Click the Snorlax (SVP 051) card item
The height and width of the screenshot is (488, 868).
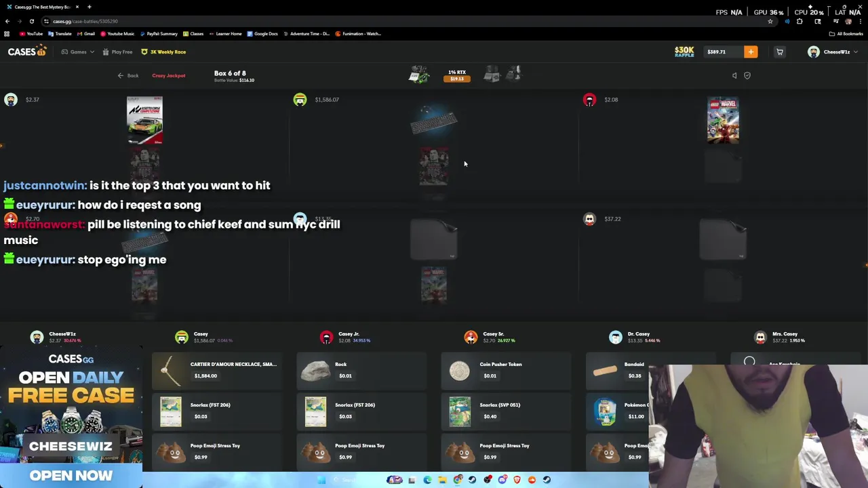pyautogui.click(x=506, y=411)
